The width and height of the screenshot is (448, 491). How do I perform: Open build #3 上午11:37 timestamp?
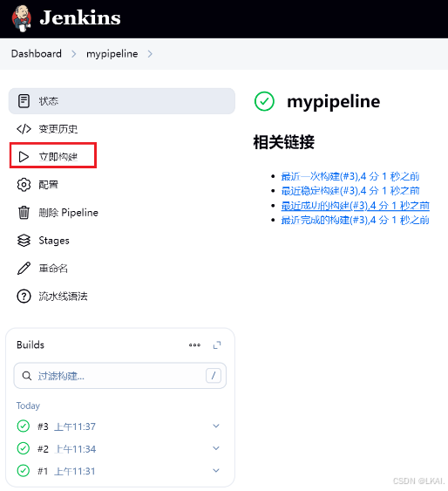[75, 426]
